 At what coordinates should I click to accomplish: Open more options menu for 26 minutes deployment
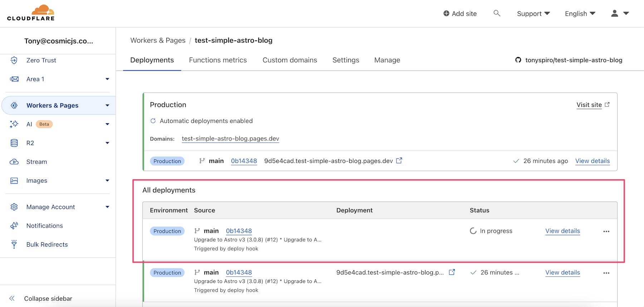point(606,273)
